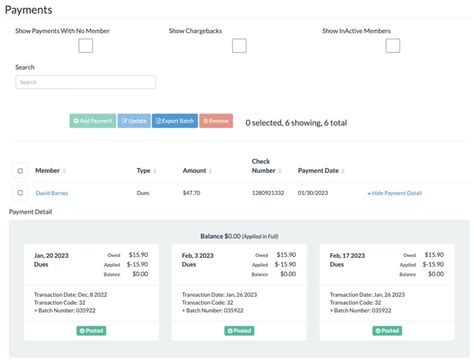The height and width of the screenshot is (363, 474).
Task: Focus the Search input field
Action: (x=86, y=82)
